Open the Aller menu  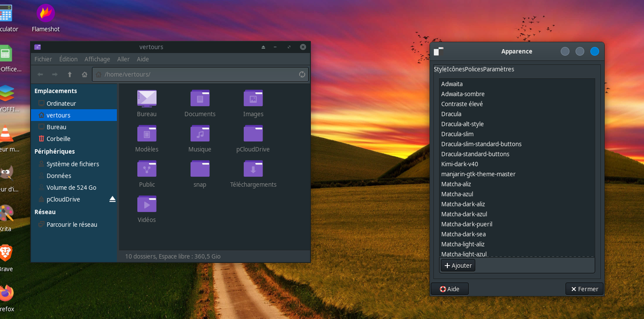123,59
